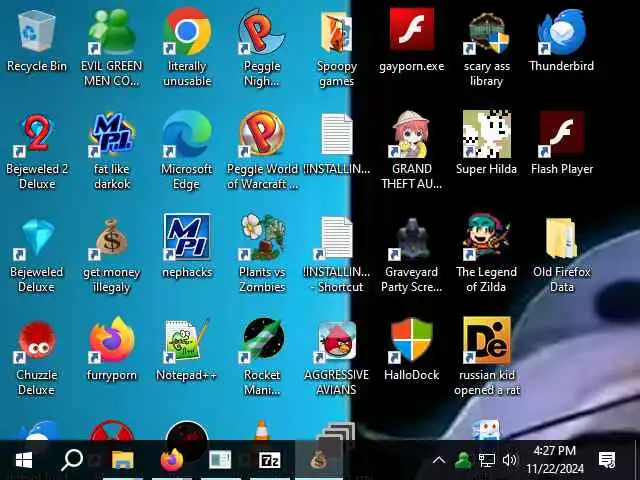640x480 pixels.
Task: Open the nephacks shortcut icon
Action: pyautogui.click(x=187, y=237)
